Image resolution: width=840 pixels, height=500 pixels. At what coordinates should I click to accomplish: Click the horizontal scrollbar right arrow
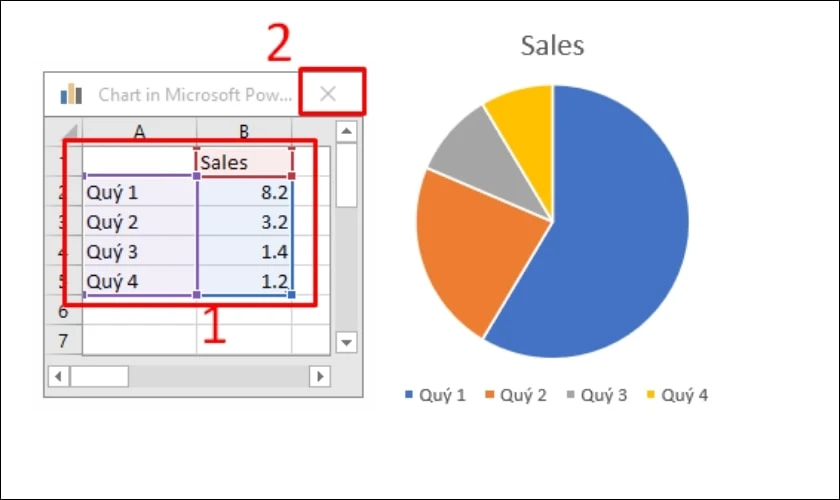pos(320,376)
